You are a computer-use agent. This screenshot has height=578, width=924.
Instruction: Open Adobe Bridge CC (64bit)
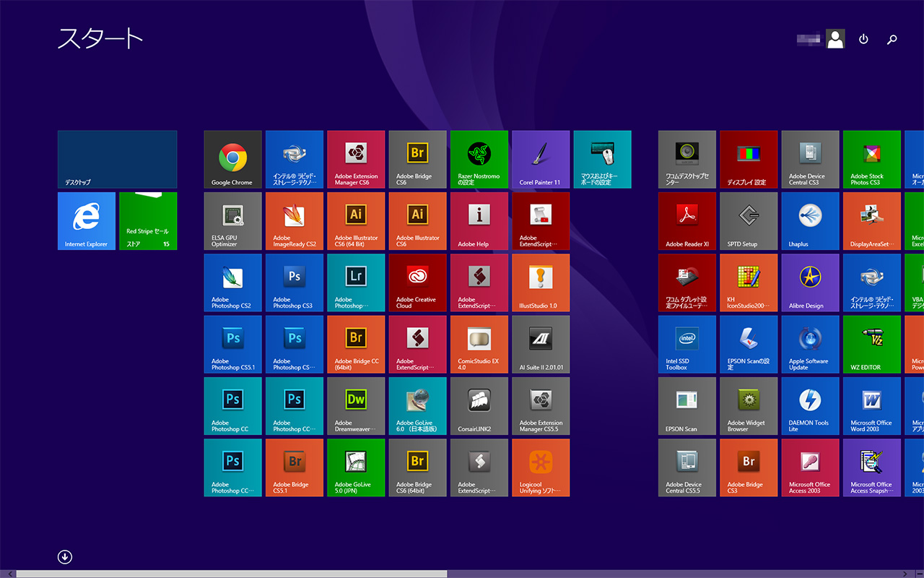pos(356,345)
